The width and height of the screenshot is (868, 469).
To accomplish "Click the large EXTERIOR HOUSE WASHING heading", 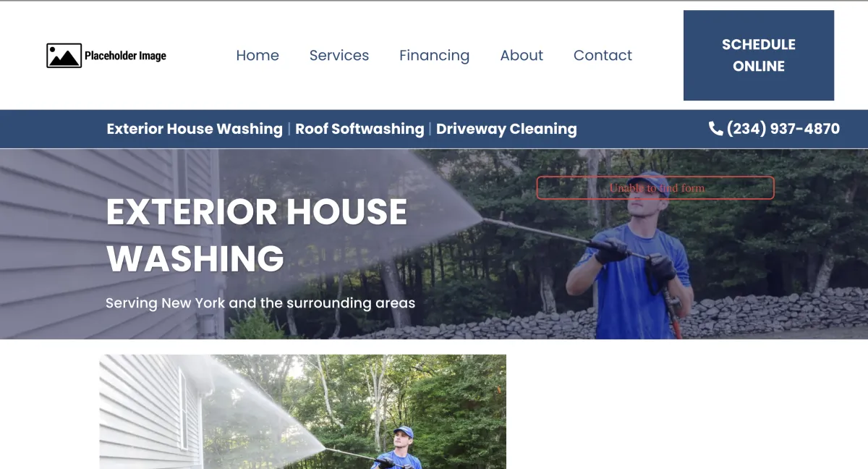I will click(x=257, y=234).
